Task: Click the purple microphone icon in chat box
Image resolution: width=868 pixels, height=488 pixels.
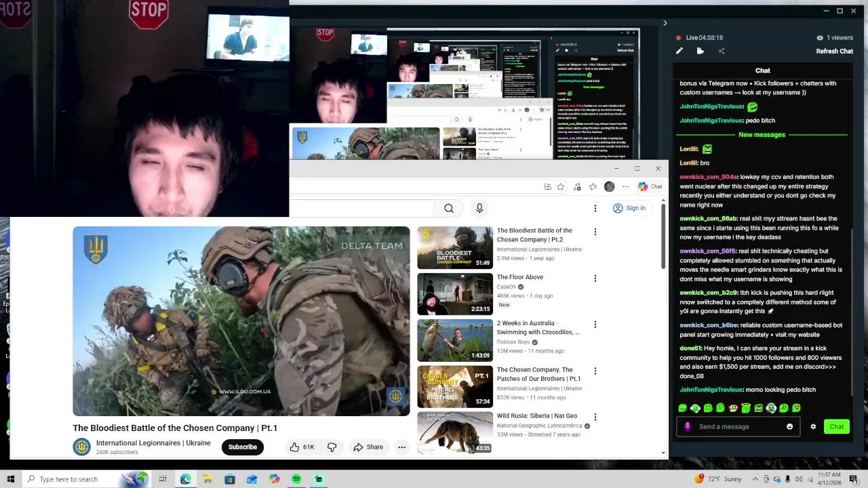Action: (688, 427)
